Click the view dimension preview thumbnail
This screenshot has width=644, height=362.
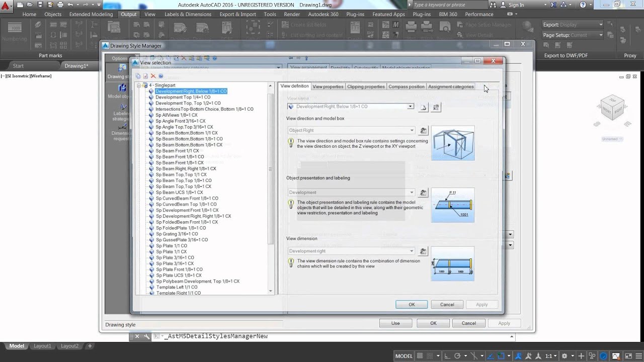pos(453,263)
